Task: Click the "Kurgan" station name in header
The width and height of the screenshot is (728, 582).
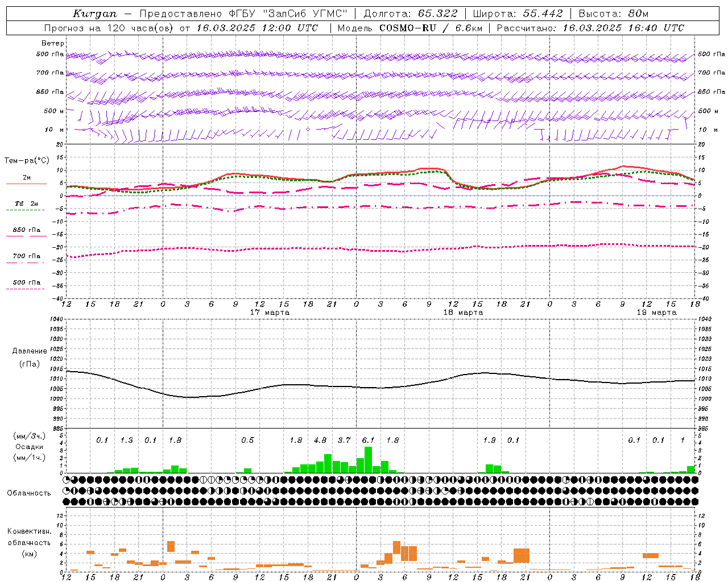Action: (95, 14)
